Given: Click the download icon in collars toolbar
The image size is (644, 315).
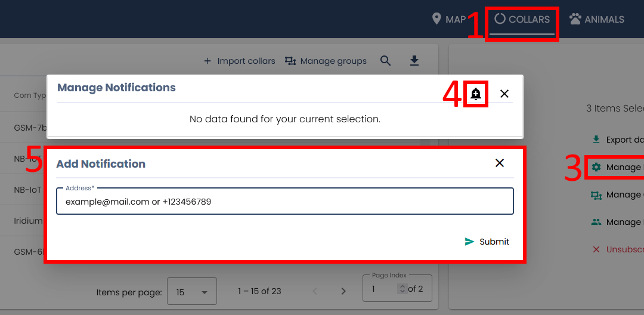Looking at the screenshot, I should click(414, 61).
